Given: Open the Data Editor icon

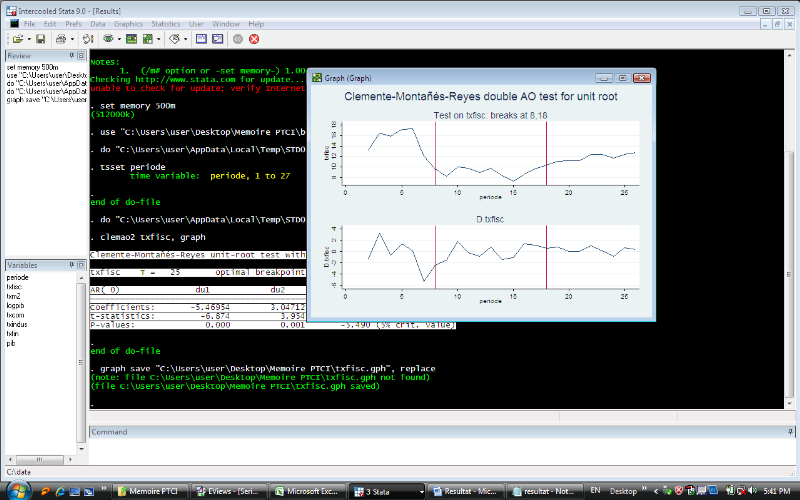Looking at the screenshot, I should [x=201, y=39].
